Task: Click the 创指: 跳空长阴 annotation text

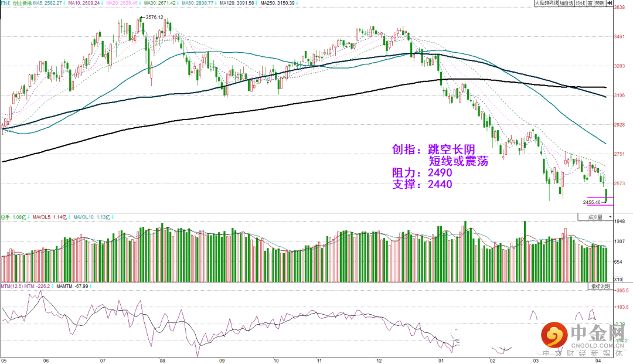Action: (434, 149)
